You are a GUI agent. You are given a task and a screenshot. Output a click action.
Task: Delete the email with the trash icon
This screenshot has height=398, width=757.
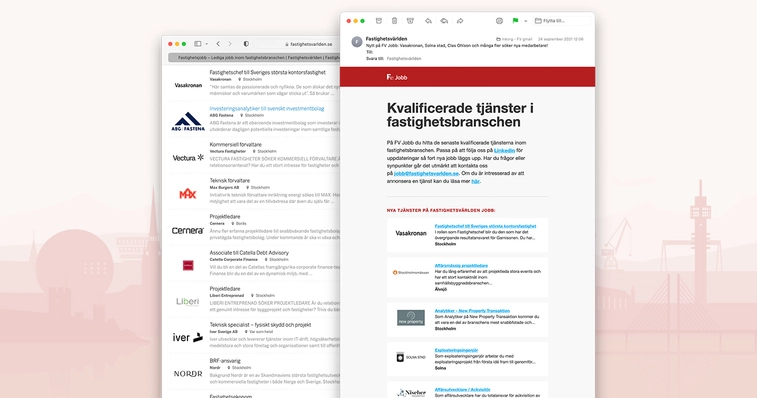click(x=394, y=21)
